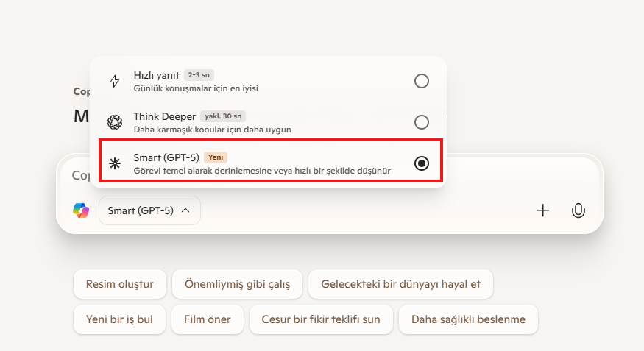644x351 pixels.
Task: Select the Think Deeper radio button
Action: click(x=422, y=122)
